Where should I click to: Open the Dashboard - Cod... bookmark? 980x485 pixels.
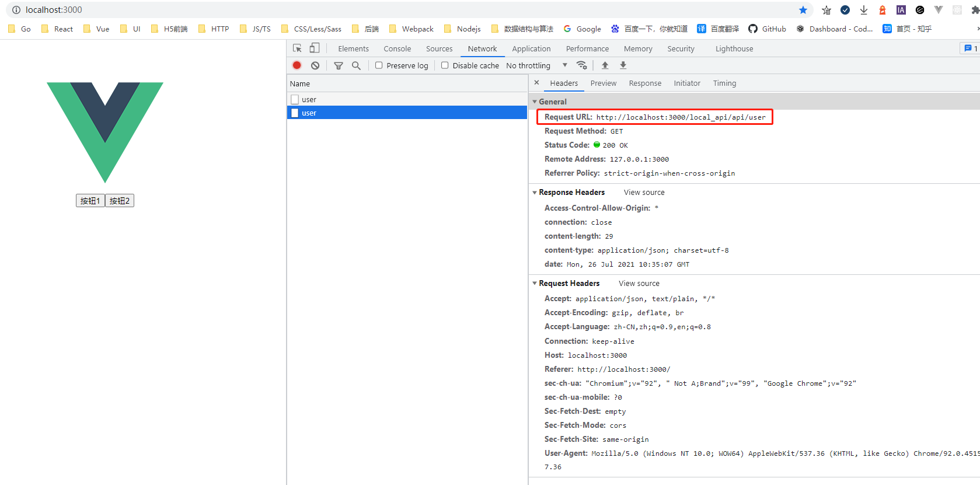835,29
